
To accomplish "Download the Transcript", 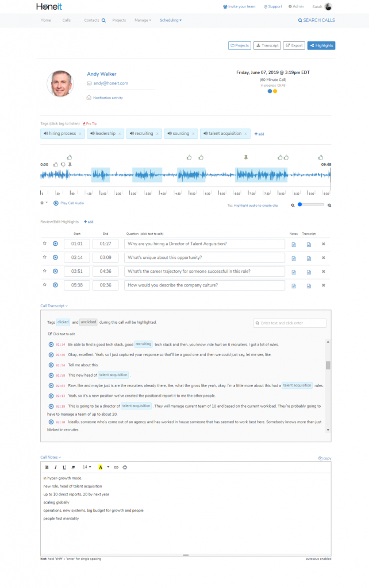I will click(x=267, y=45).
